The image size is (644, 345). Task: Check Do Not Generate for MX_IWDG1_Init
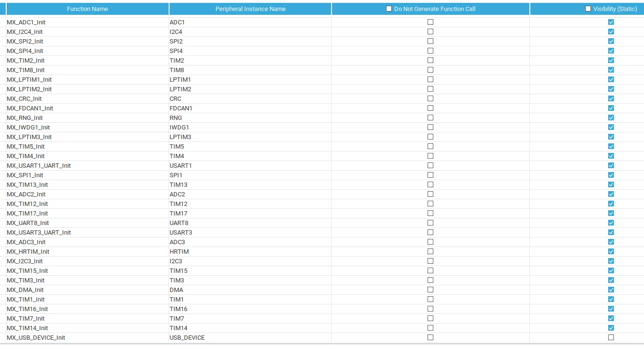tap(430, 127)
